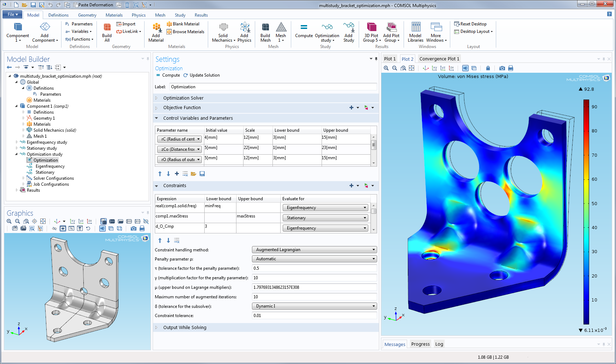Expand the Objective Function section
The image size is (616, 364).
point(157,108)
